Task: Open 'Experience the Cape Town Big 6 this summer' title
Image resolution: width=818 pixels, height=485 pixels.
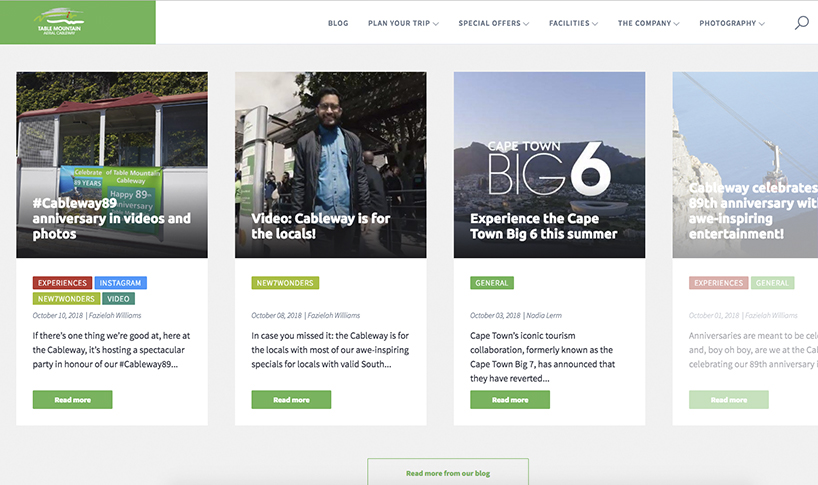Action: (x=544, y=226)
